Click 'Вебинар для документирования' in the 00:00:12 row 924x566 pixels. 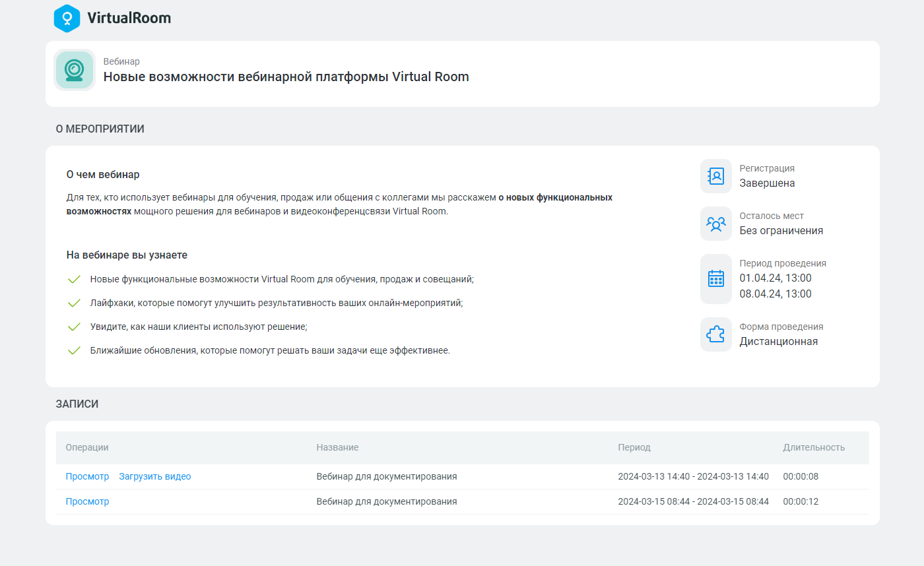coord(387,501)
